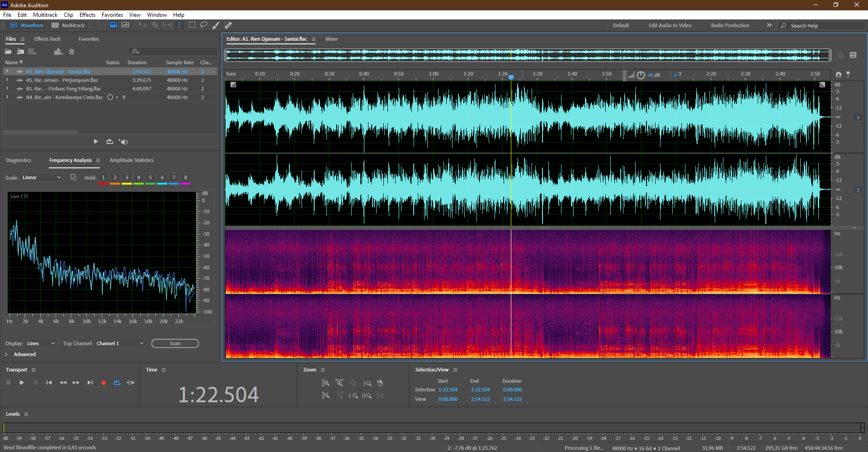868x452 pixels.
Task: Open the Effects menu
Action: (x=87, y=15)
